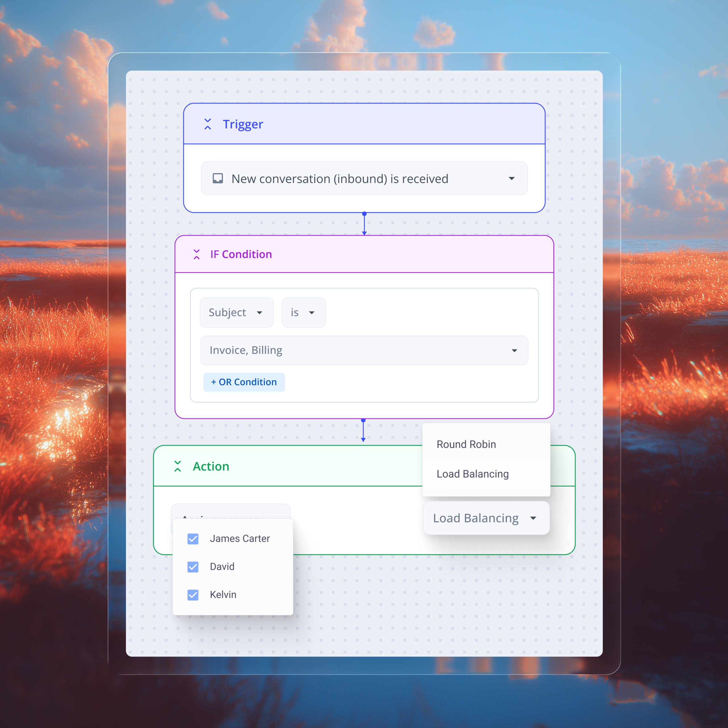Click the Invoice, Billing caret arrow
Screen dimensions: 728x728
[x=514, y=350]
